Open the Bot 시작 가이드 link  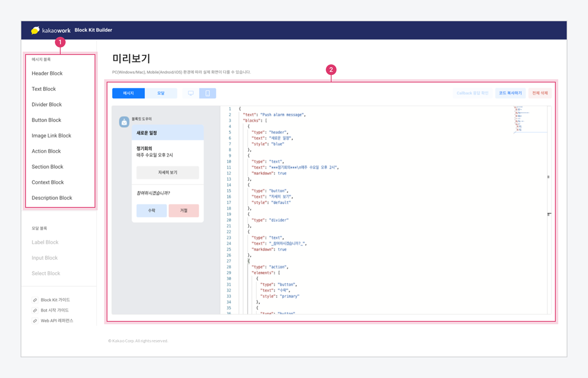[55, 310]
